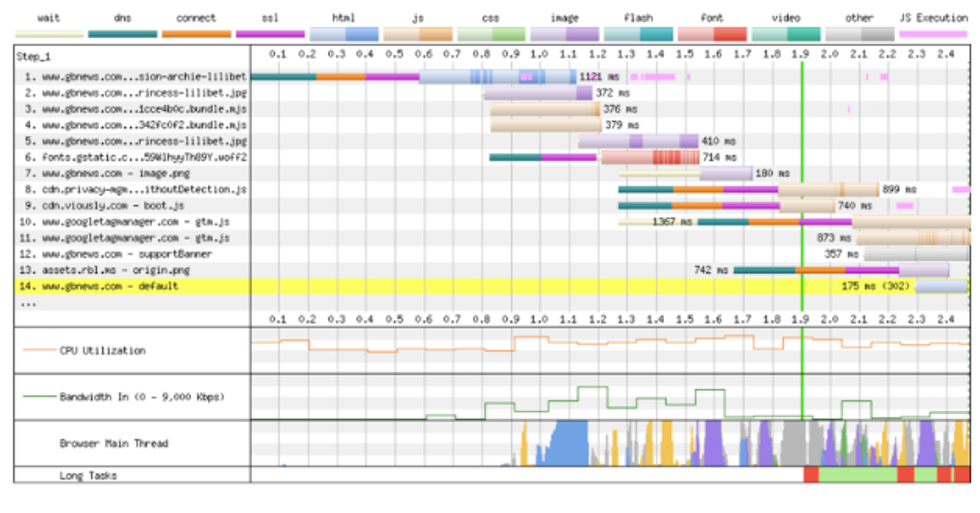Select the CPU Utilization graph label
The width and height of the screenshot is (980, 513).
click(x=100, y=350)
